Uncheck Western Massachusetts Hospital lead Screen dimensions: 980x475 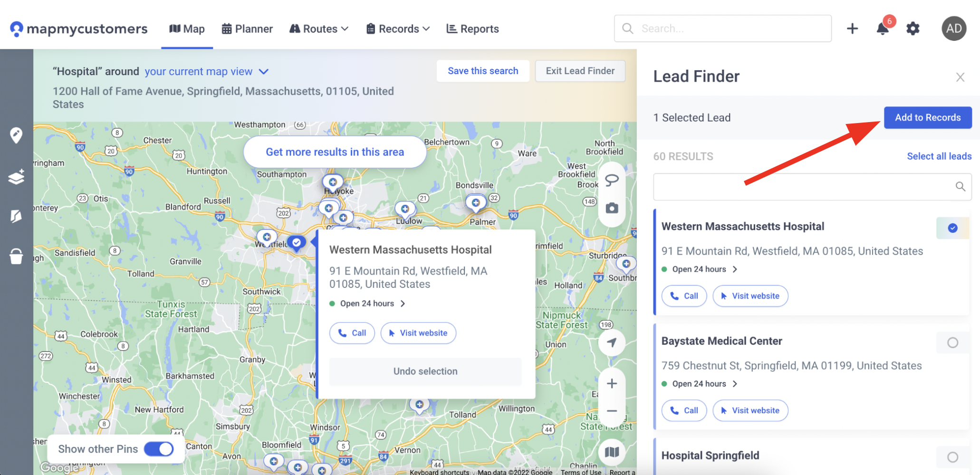(952, 228)
